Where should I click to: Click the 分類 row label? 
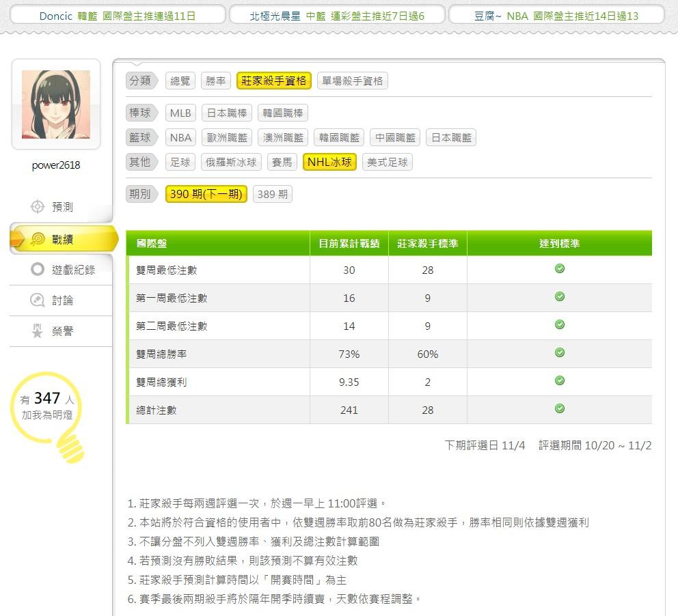(x=141, y=81)
